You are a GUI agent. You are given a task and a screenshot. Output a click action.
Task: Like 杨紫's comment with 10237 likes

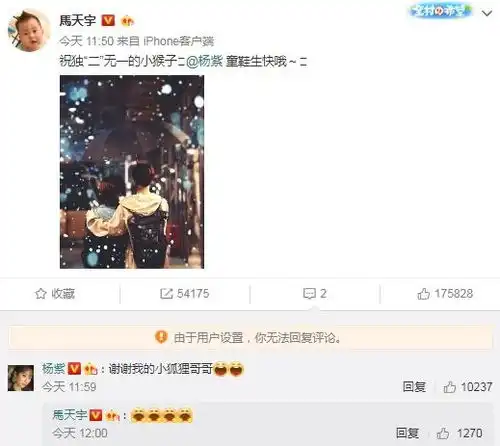tap(468, 387)
